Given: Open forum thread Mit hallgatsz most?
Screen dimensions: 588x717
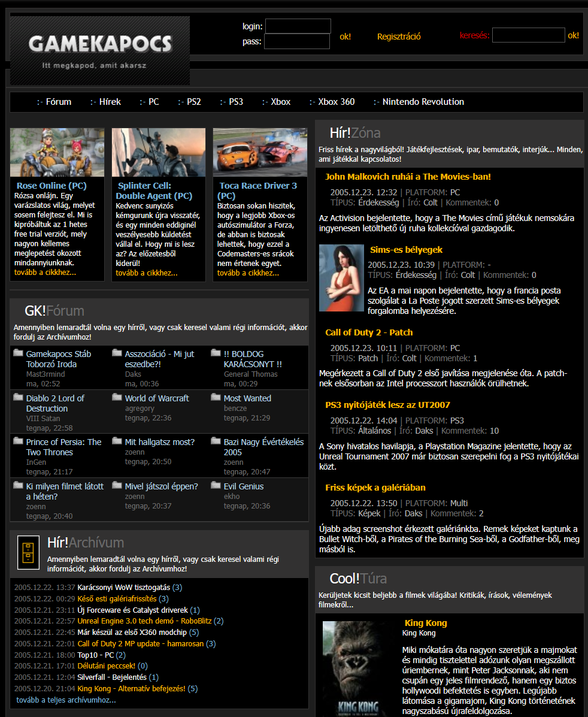Looking at the screenshot, I should (x=159, y=442).
